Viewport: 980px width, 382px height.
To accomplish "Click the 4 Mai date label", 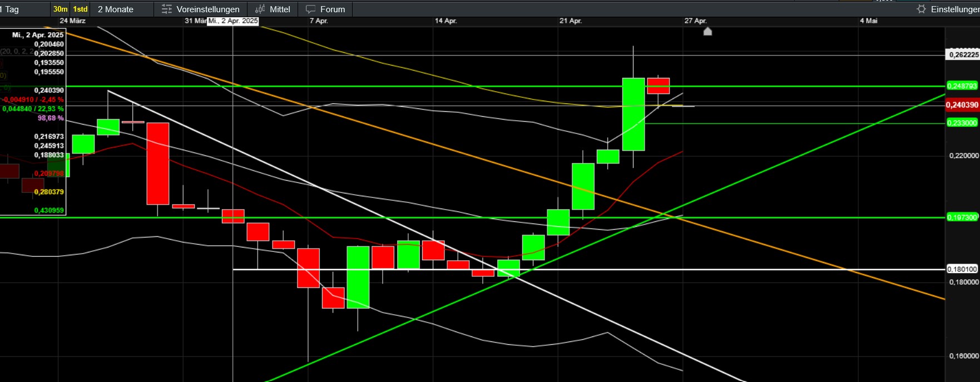I will click(x=869, y=21).
